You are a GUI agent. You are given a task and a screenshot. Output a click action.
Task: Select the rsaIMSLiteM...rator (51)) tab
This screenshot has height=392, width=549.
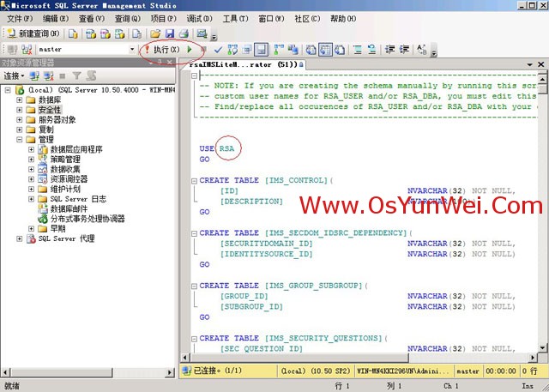(246, 64)
